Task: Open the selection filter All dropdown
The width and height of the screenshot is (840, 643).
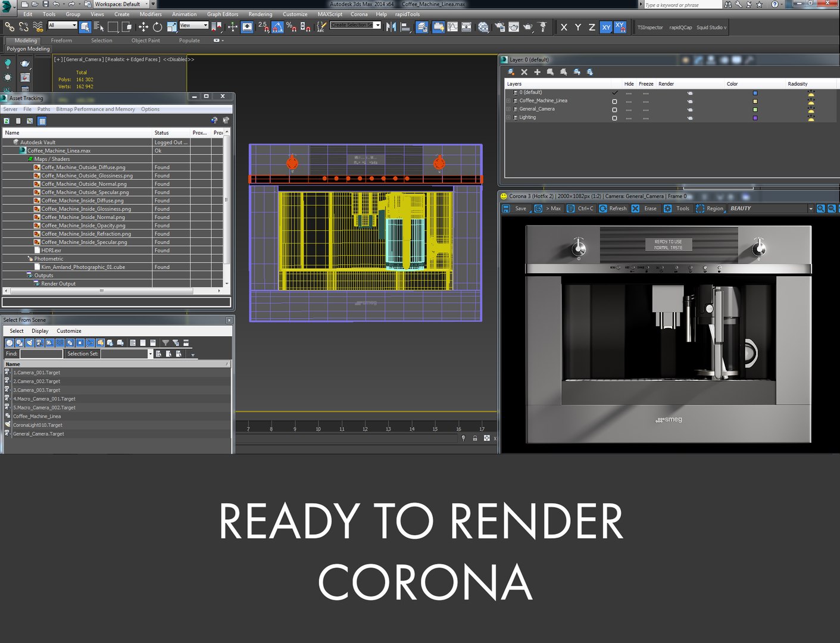Action: tap(63, 25)
